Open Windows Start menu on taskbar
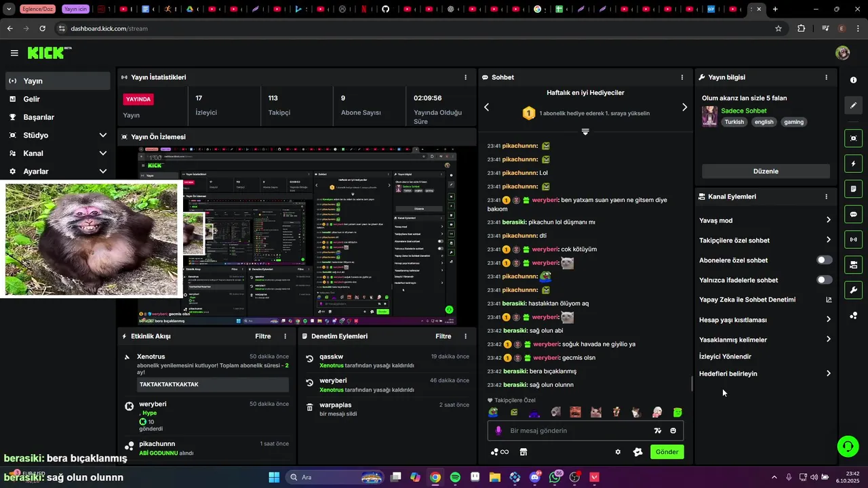This screenshot has width=868, height=488. [274, 477]
